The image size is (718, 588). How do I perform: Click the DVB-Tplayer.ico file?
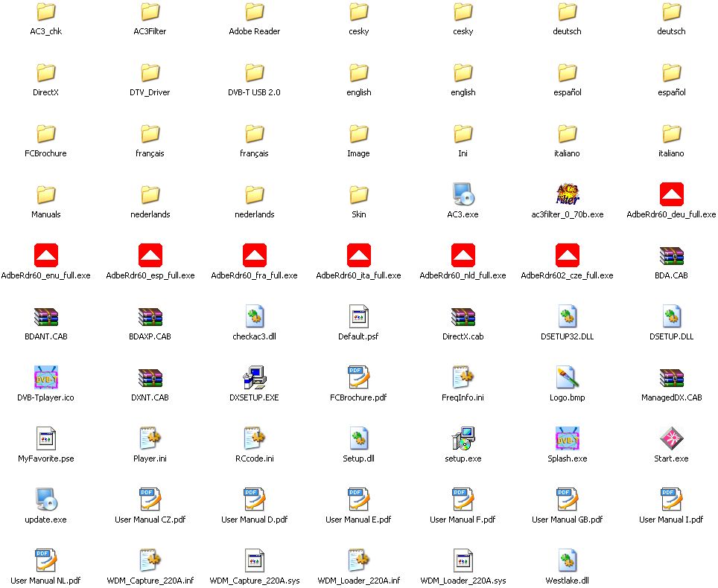coord(45,378)
